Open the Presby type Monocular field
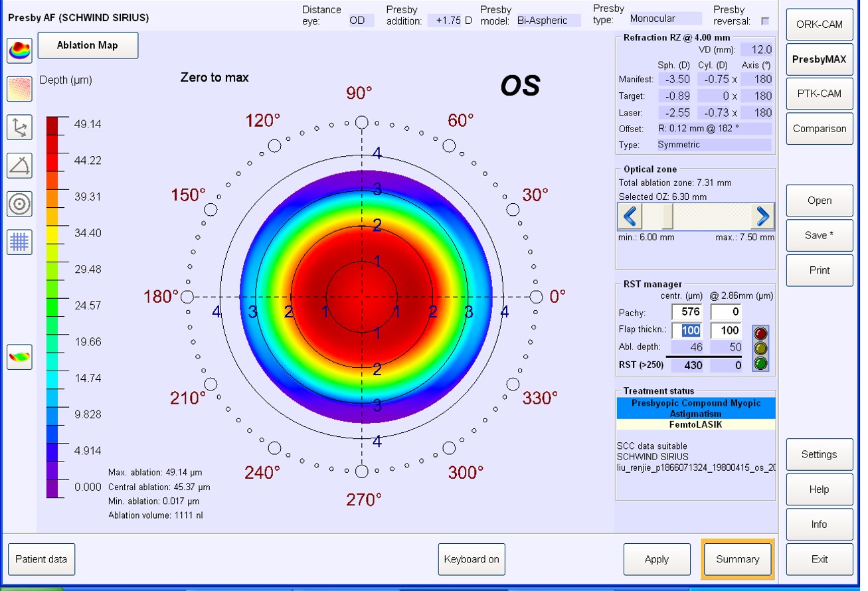The height and width of the screenshot is (591, 868). (664, 19)
